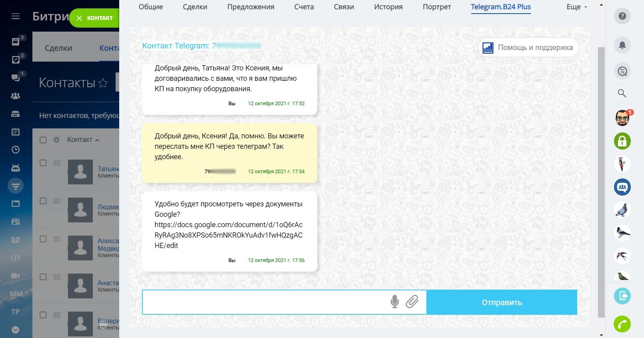The width and height of the screenshot is (644, 338).
Task: Open Сделки tab in the background CRM page
Action: [58, 48]
